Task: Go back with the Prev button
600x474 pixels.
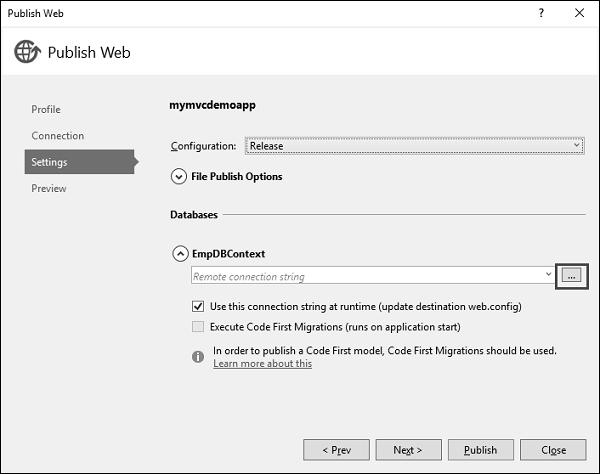Action: (336, 450)
